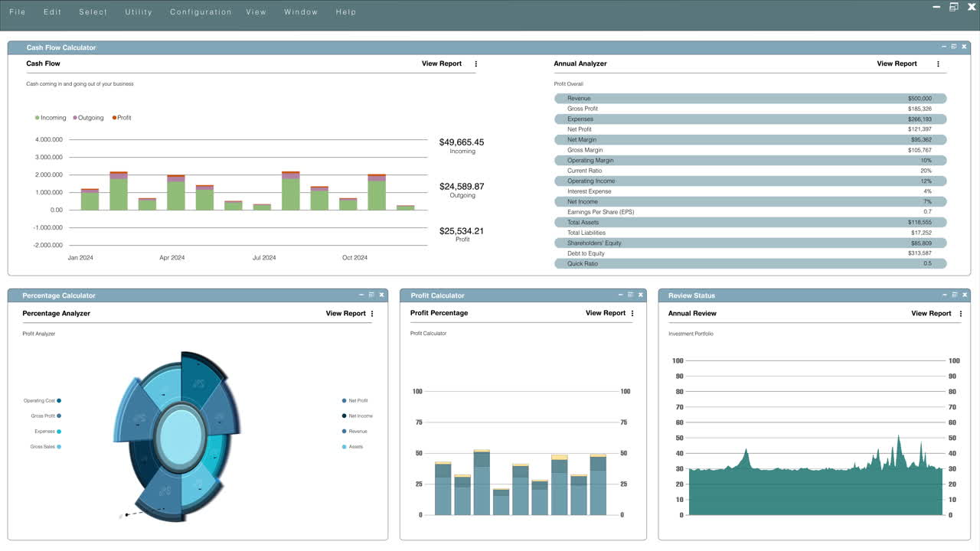Viewport: 980px width, 551px height.
Task: Click View Report for Annual Review
Action: (931, 314)
